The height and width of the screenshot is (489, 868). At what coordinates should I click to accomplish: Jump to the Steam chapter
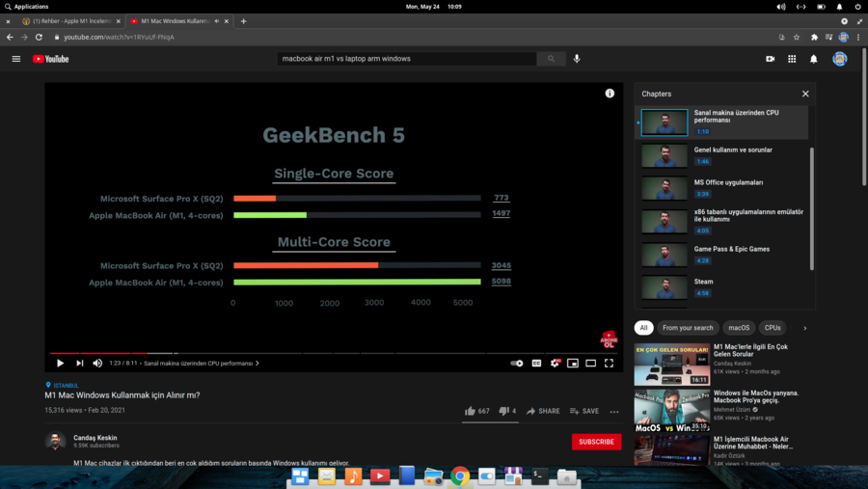click(723, 287)
